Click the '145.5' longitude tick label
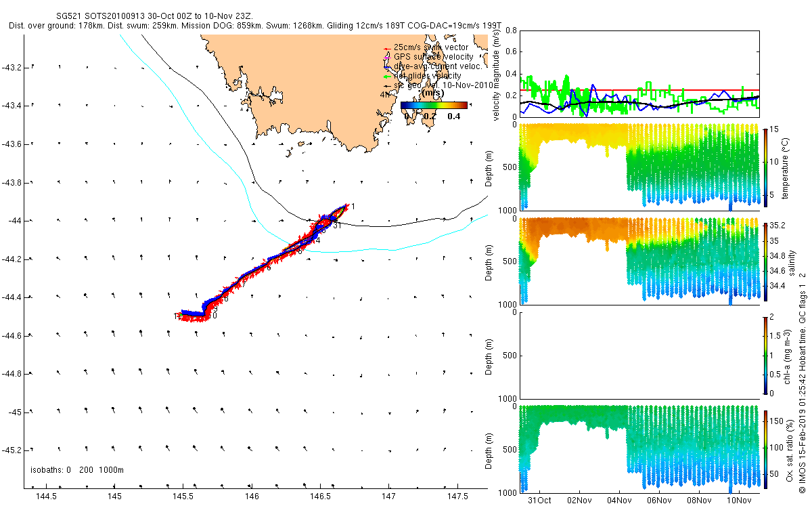Screen dimensions: 812x508 pyautogui.click(x=183, y=496)
